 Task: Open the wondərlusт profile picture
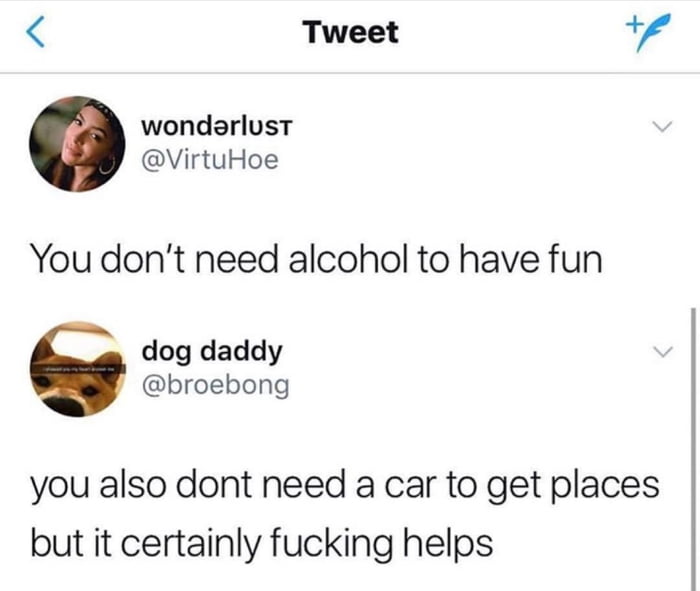pos(77,144)
